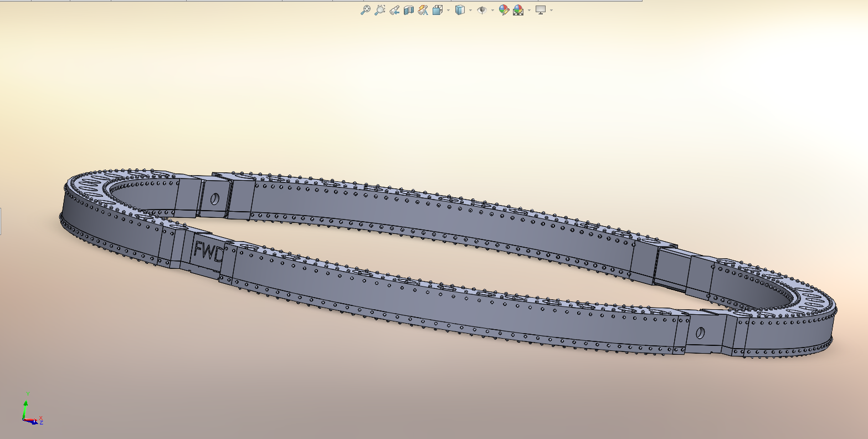Click the Zoom to Fit icon
The height and width of the screenshot is (439, 868).
tap(366, 10)
